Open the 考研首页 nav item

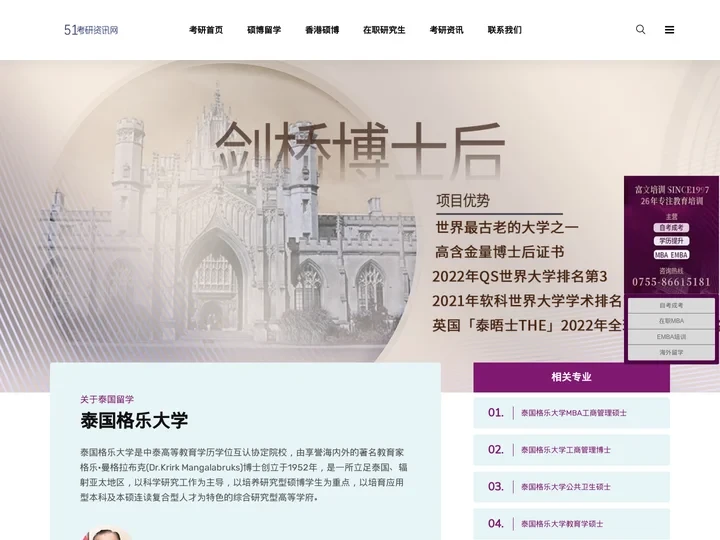click(206, 30)
